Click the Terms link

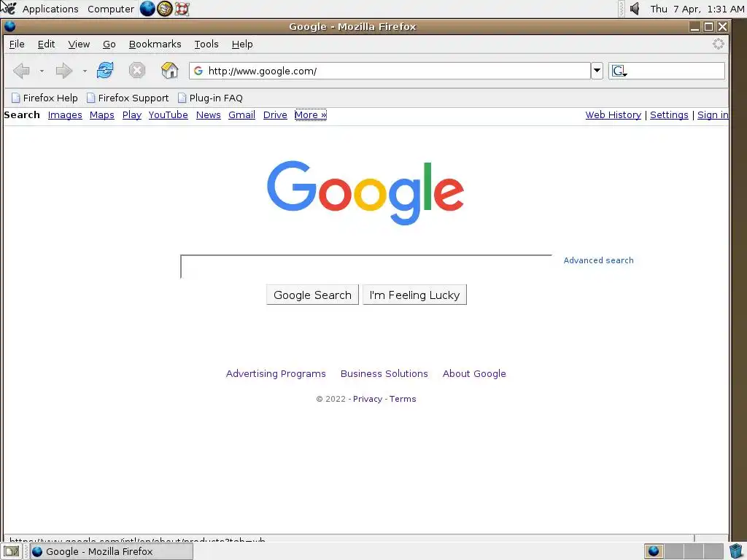tap(403, 399)
